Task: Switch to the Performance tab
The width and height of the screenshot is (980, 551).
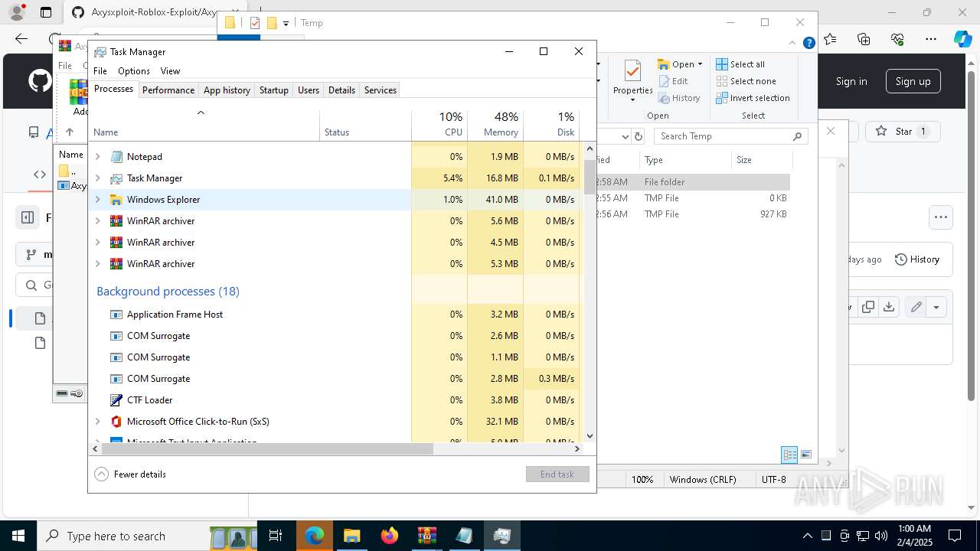Action: point(168,90)
